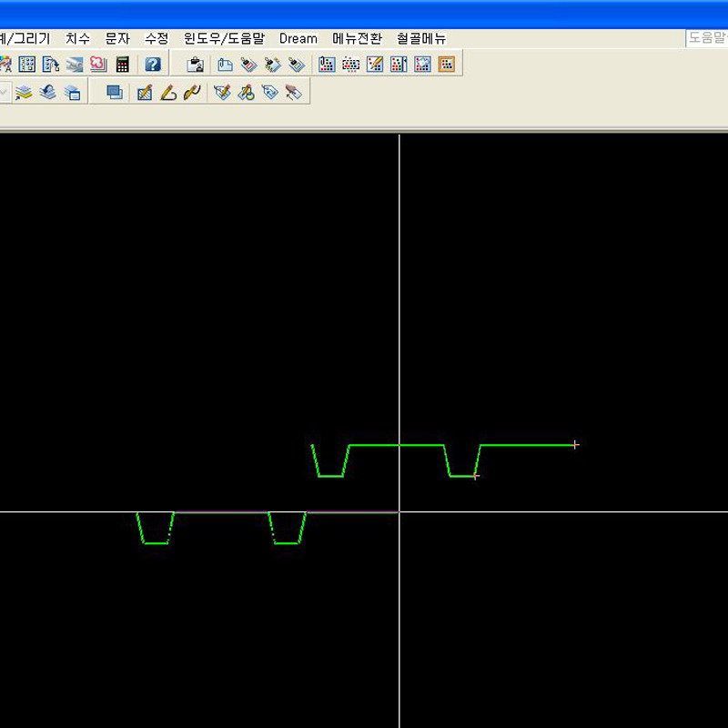Open the Layer States Manager icon
This screenshot has height=728, width=728.
(x=72, y=93)
